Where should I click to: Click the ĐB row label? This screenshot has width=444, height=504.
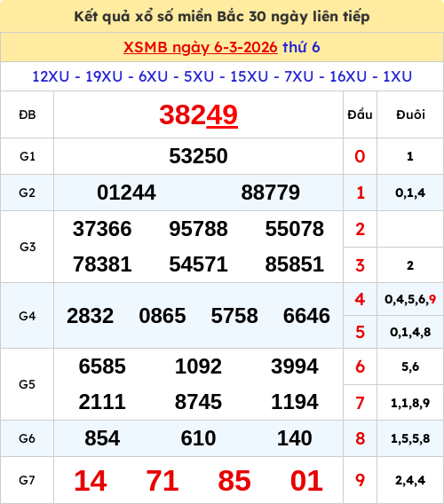tap(28, 114)
